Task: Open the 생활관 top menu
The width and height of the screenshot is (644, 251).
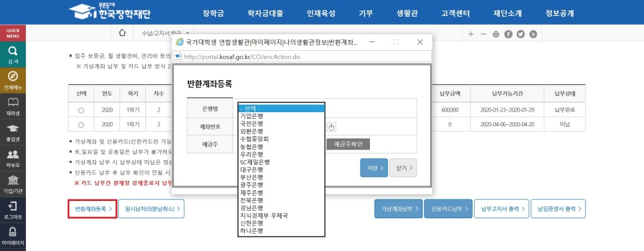Action: 407,13
